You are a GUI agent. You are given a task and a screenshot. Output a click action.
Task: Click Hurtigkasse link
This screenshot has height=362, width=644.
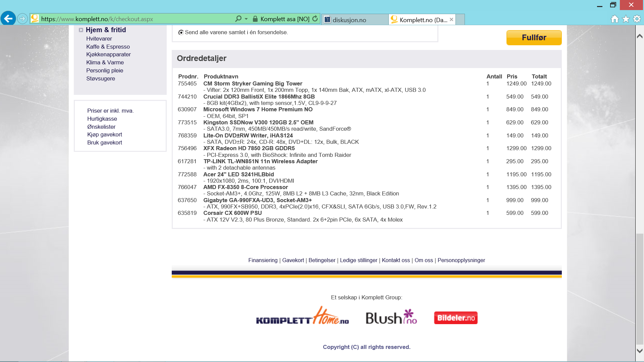(x=102, y=119)
